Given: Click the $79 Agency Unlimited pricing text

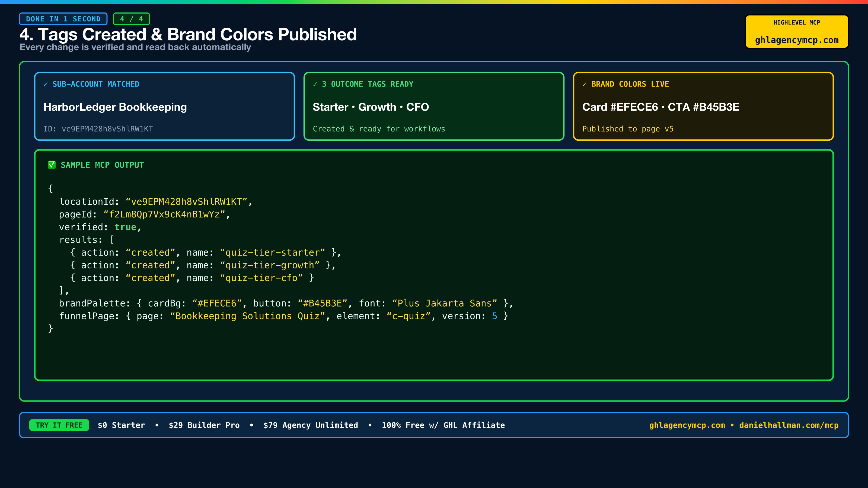Looking at the screenshot, I should coord(311,425).
